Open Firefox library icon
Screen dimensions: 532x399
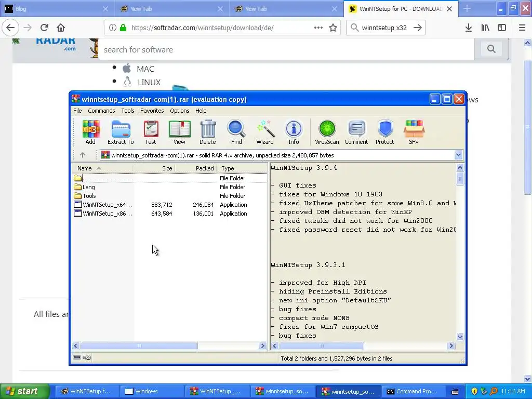point(486,28)
